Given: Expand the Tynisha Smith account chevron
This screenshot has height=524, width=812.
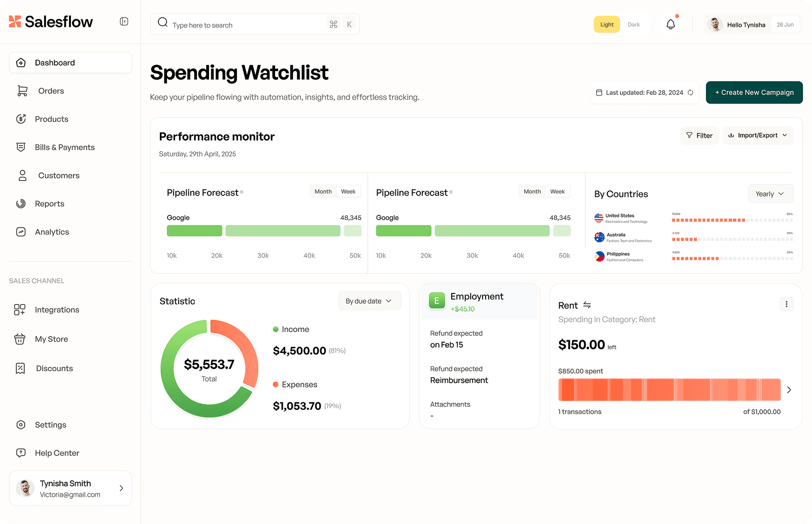Looking at the screenshot, I should 121,488.
